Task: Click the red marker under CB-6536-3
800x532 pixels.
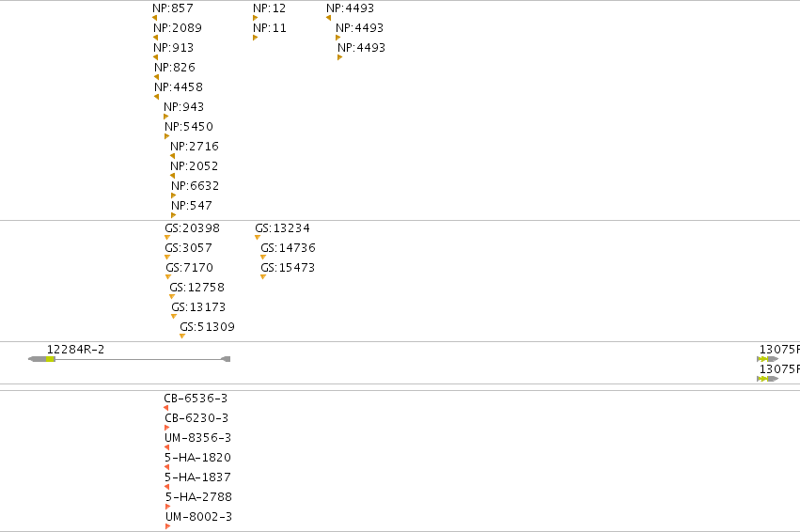Action: click(165, 408)
